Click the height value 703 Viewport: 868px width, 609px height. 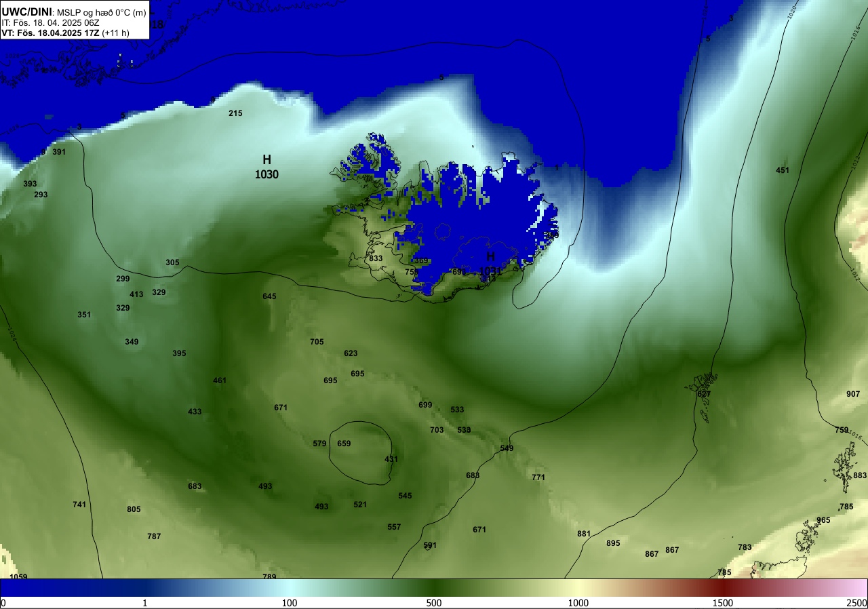click(x=437, y=430)
